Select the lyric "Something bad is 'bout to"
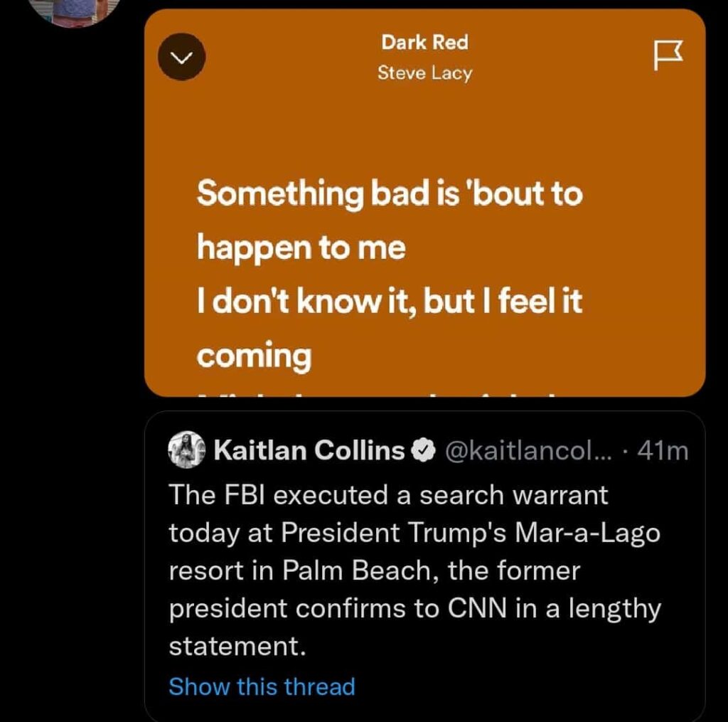Screen dimensions: 728x722 pyautogui.click(x=389, y=193)
